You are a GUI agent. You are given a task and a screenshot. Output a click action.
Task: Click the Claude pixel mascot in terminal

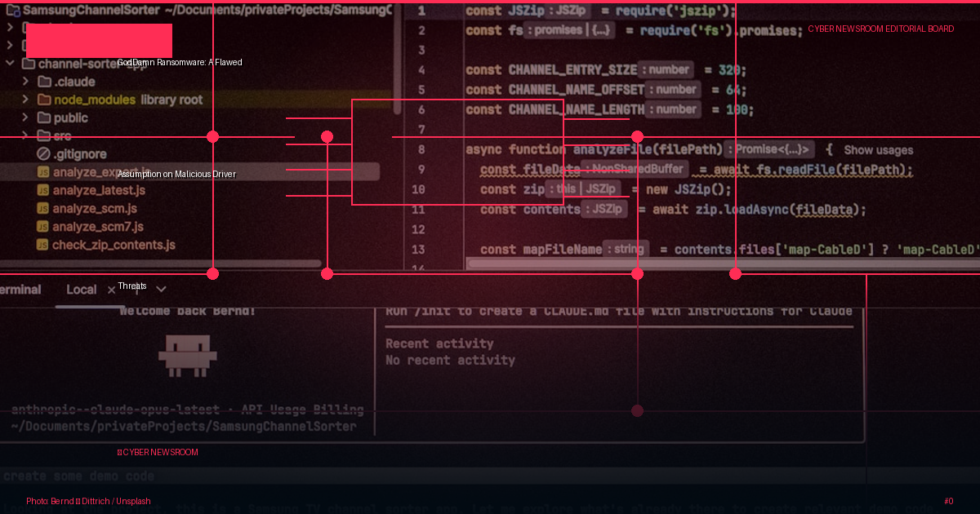(x=187, y=355)
